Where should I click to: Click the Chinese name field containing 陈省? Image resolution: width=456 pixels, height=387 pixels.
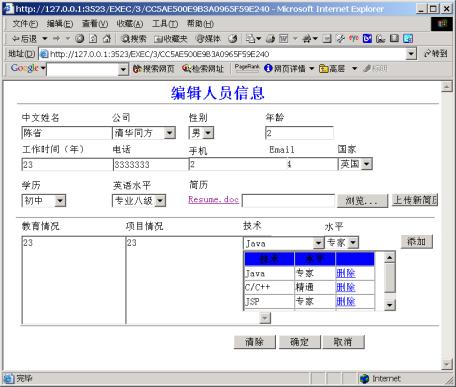(x=67, y=133)
